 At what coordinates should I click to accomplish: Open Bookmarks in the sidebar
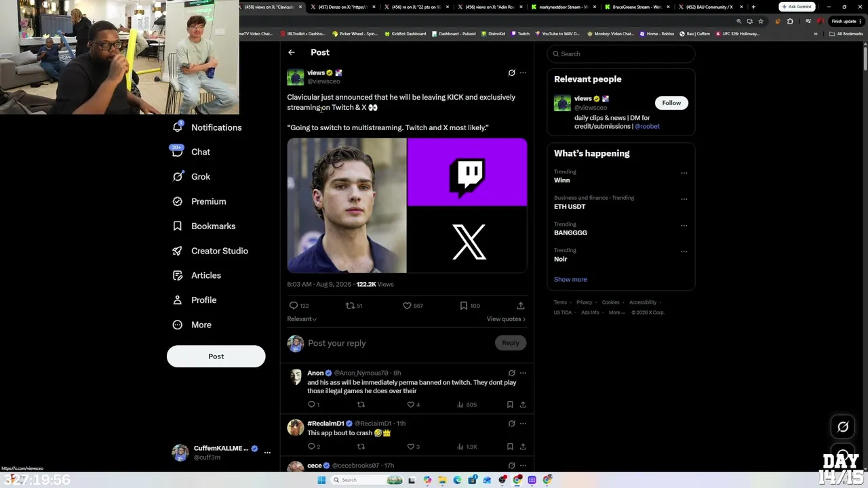click(x=204, y=226)
